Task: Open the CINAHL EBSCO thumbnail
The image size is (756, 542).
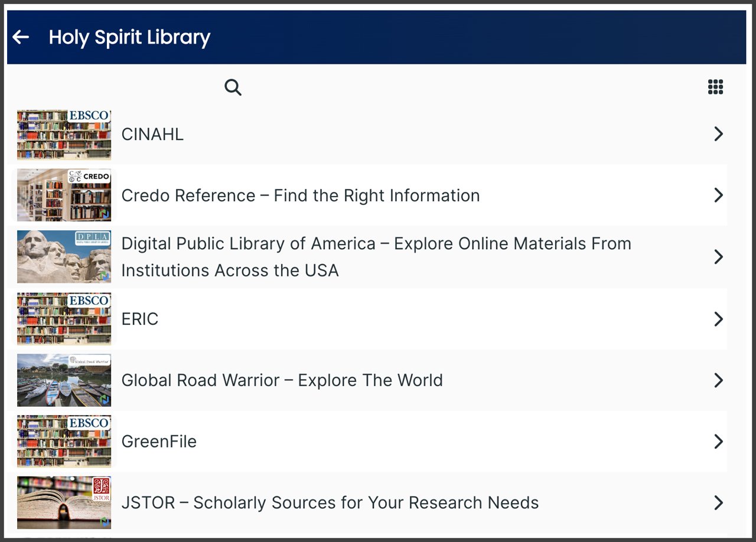Action: 64,134
